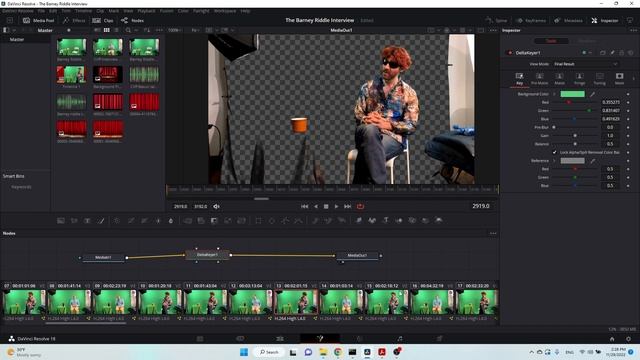Image resolution: width=640 pixels, height=360 pixels.
Task: Toggle Lock Alpha/Spill Removal Color Balance checkbox
Action: click(x=554, y=152)
